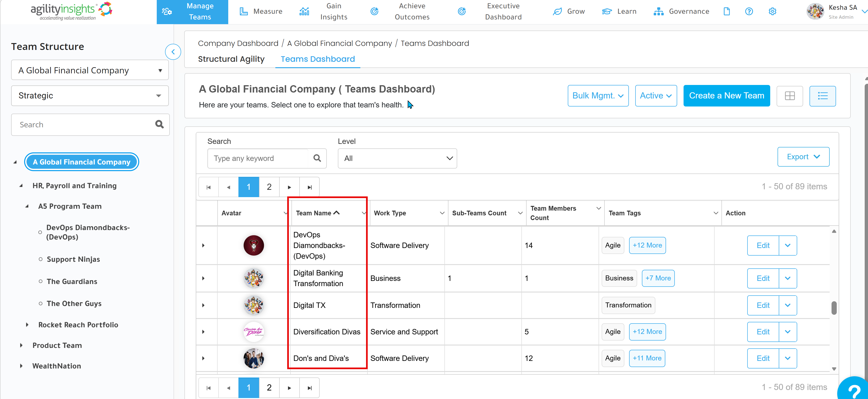Go to last page in top pager
Screen dimensions: 868x399
pos(309,187)
